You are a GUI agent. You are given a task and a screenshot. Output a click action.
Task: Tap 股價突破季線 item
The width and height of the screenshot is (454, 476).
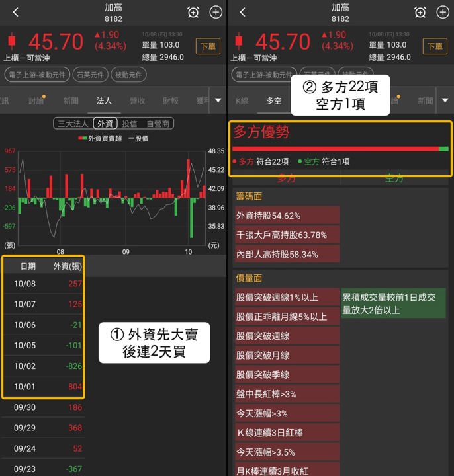coord(287,375)
